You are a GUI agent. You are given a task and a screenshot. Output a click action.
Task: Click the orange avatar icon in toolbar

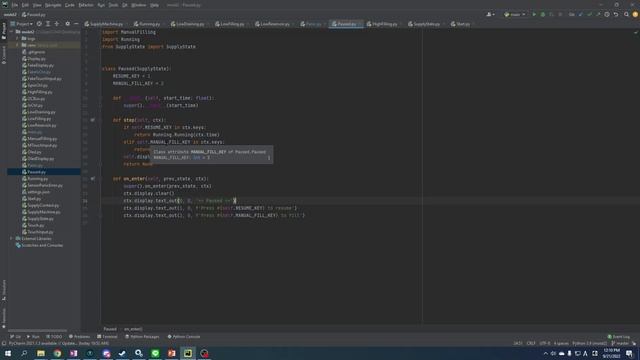pyautogui.click(x=635, y=15)
